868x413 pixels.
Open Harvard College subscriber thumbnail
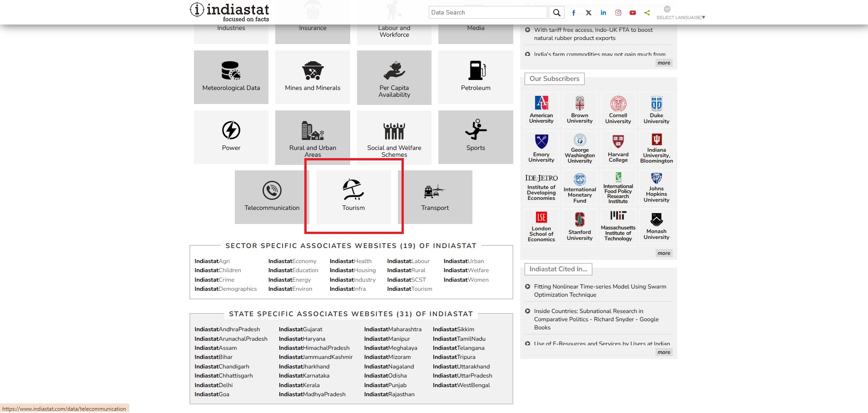pyautogui.click(x=618, y=148)
